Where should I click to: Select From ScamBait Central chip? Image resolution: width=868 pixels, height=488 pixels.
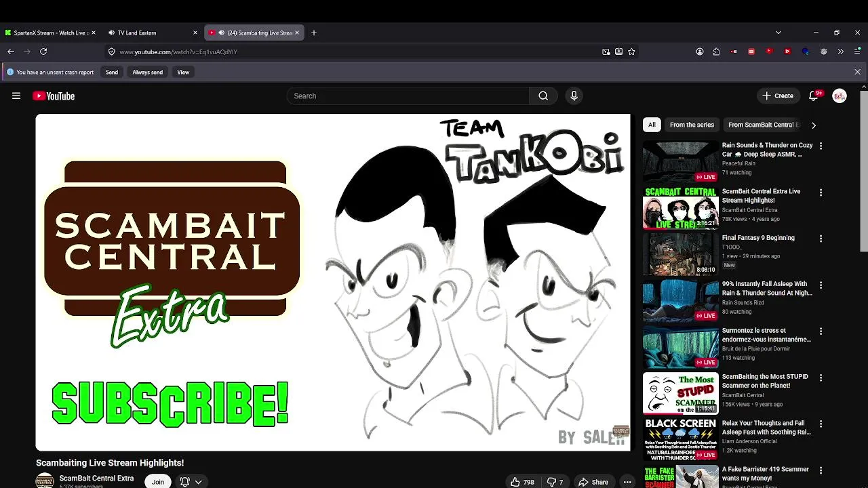coord(764,125)
